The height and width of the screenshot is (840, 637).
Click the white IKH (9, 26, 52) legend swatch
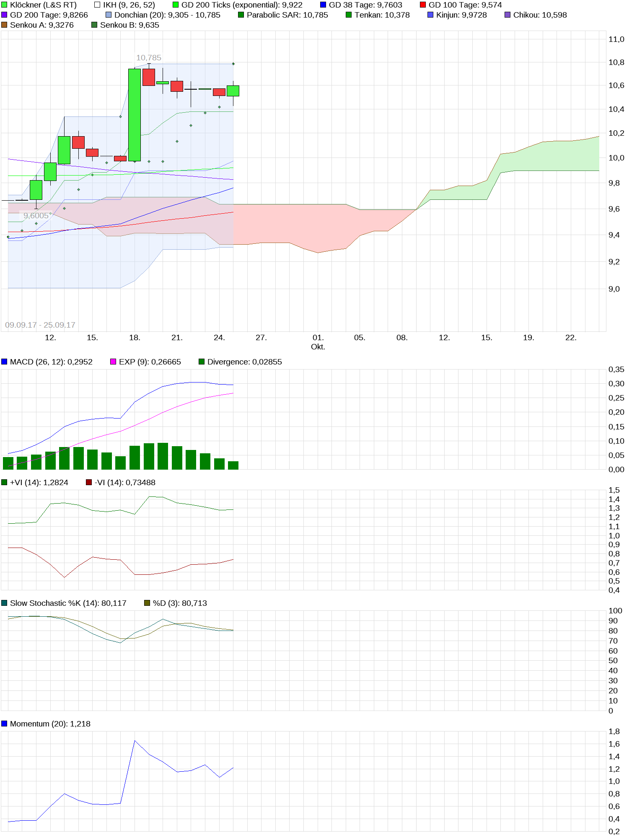click(97, 5)
